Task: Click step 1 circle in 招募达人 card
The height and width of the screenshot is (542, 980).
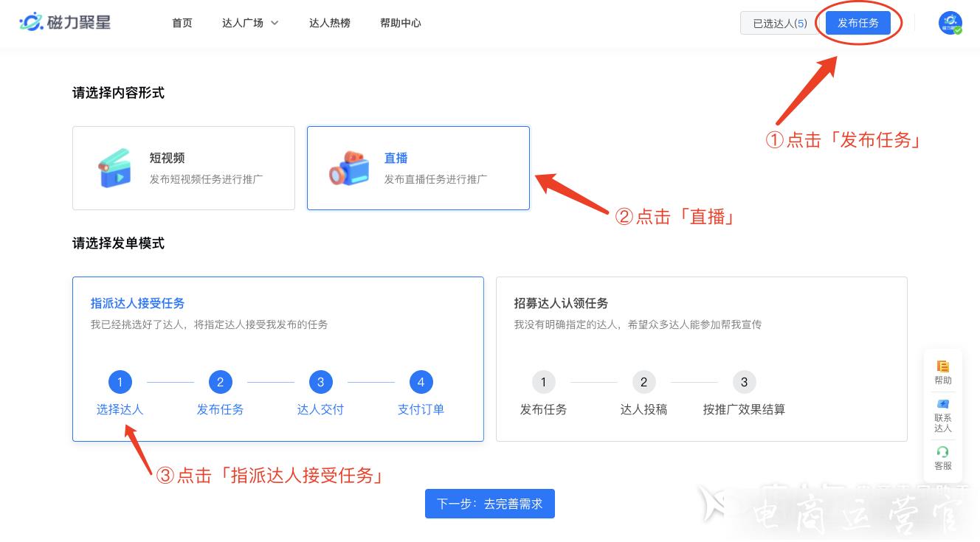Action: [x=543, y=382]
